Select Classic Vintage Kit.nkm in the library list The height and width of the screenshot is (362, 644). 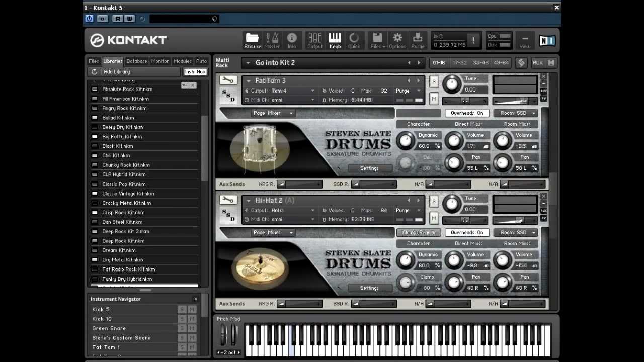[x=145, y=194]
